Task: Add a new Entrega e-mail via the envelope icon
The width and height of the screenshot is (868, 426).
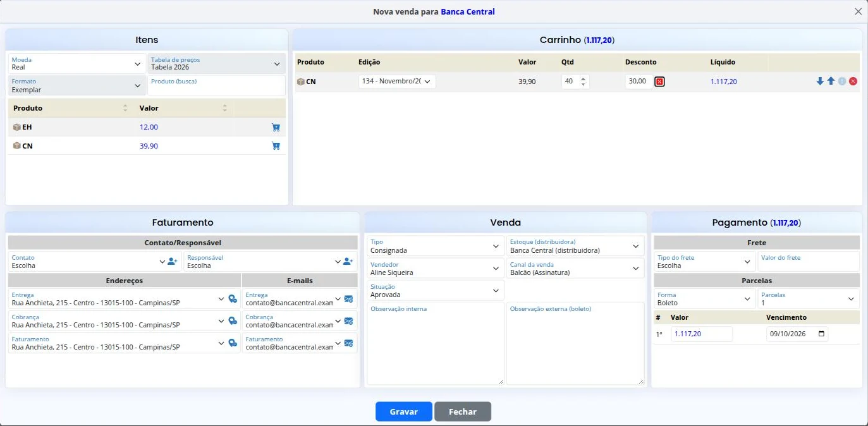Action: pyautogui.click(x=348, y=299)
